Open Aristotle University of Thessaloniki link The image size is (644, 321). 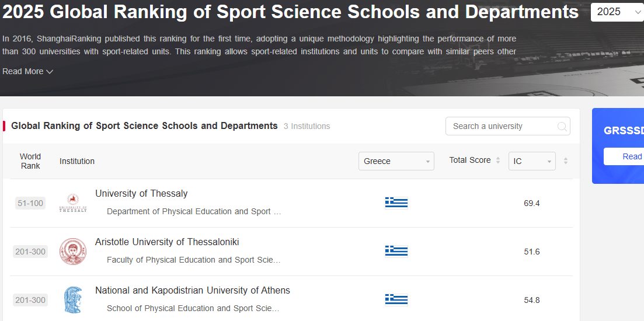coord(167,242)
